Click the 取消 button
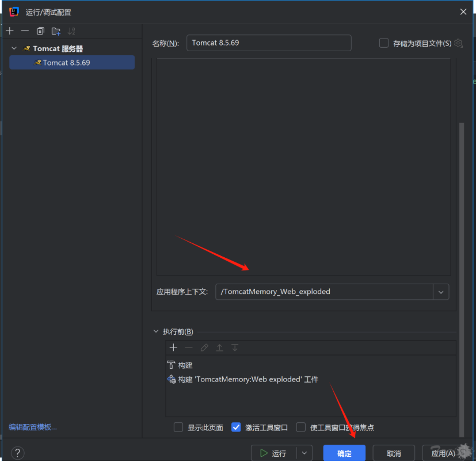The image size is (476, 462). pyautogui.click(x=394, y=453)
